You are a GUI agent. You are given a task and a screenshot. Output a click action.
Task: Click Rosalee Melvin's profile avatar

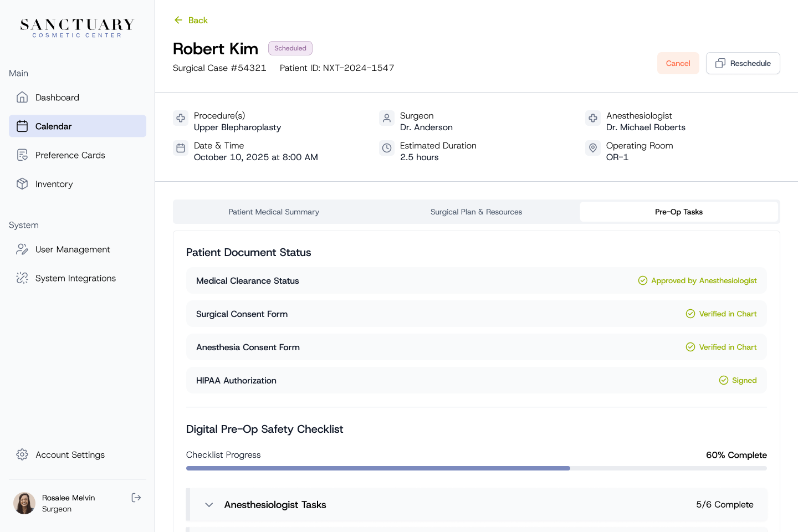point(24,503)
